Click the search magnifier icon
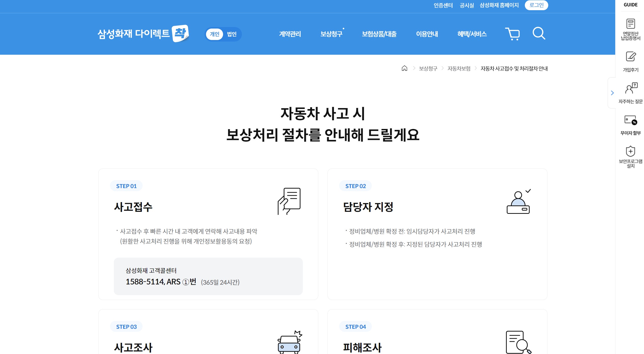The height and width of the screenshot is (354, 644). tap(539, 33)
